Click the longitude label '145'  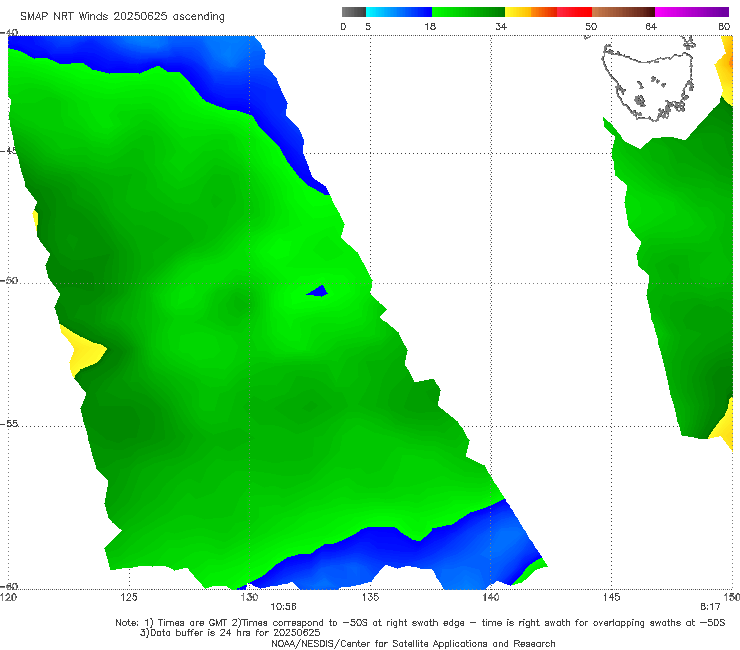(x=612, y=598)
